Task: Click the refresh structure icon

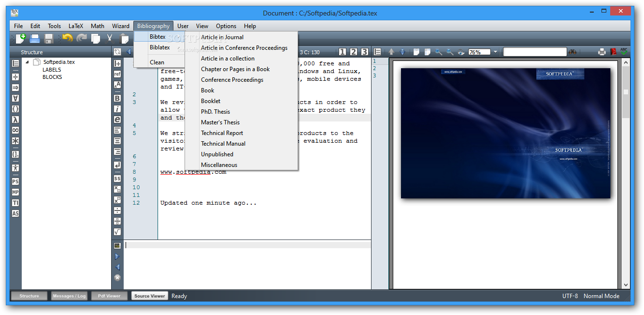Action: pos(117,52)
